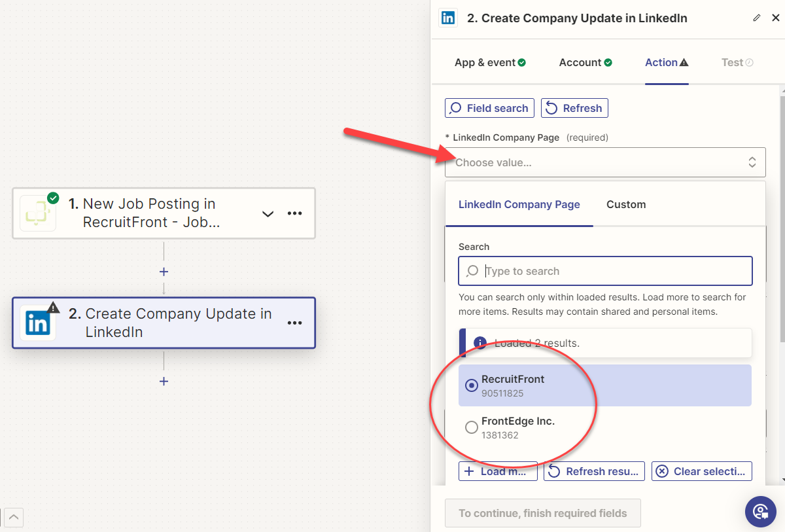This screenshot has height=532, width=785.
Task: Click the info icon beside Loaded 2 results
Action: tap(480, 343)
